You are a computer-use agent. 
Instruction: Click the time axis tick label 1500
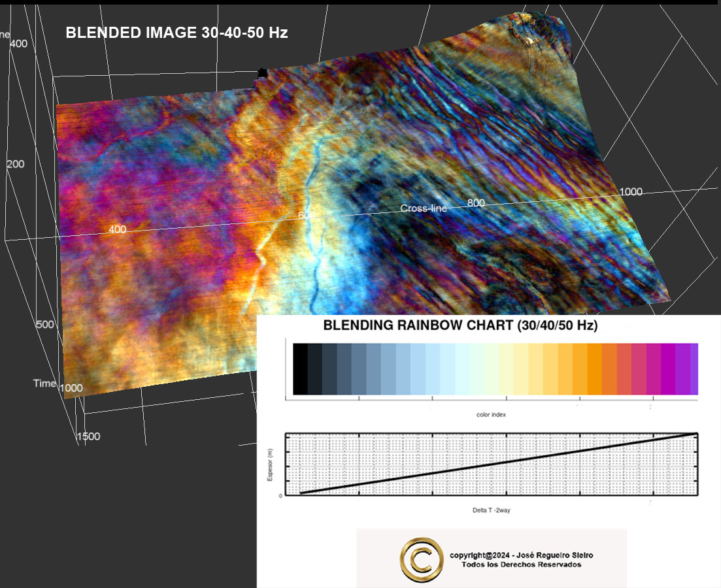88,436
